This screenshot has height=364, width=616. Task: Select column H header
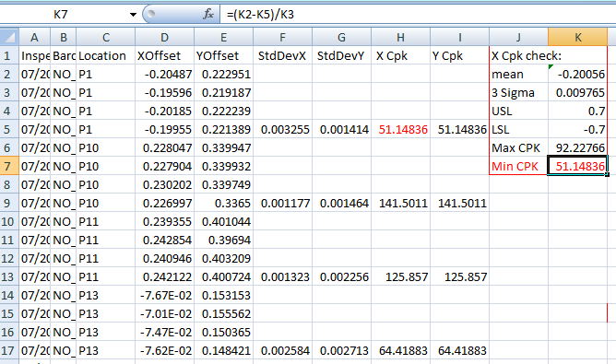tap(400, 37)
